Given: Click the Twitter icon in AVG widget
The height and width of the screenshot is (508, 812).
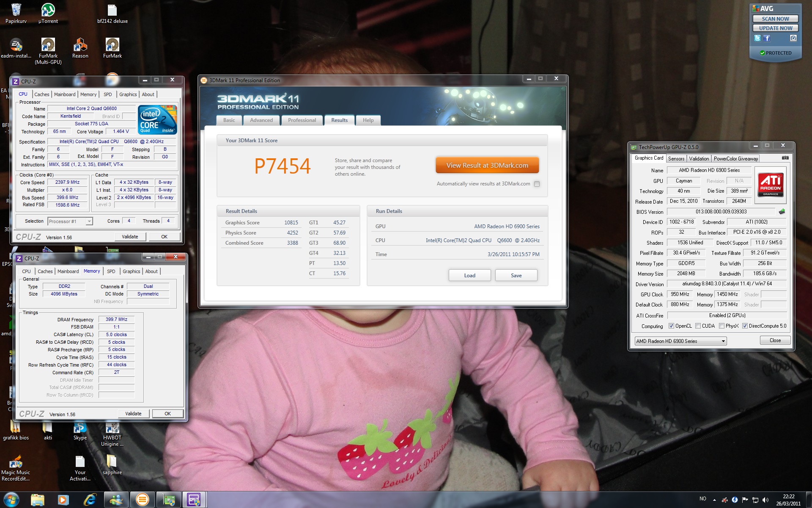Looking at the screenshot, I should (757, 38).
